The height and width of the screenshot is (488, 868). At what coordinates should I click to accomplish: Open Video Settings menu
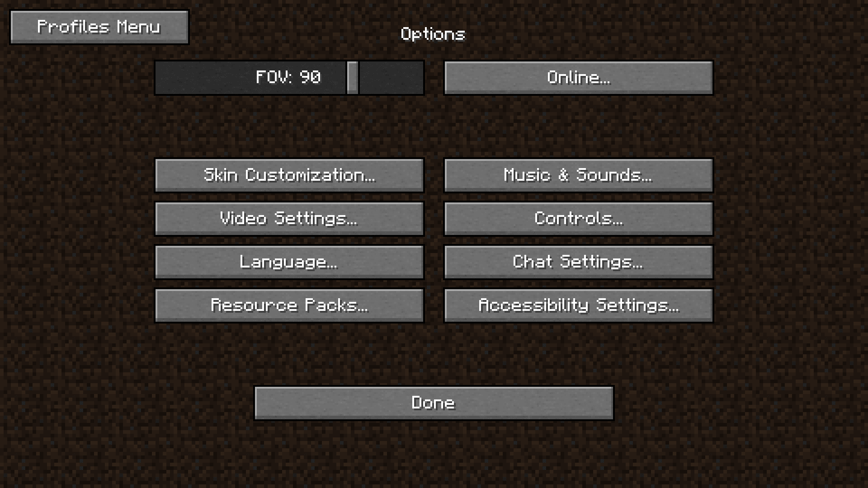tap(288, 217)
